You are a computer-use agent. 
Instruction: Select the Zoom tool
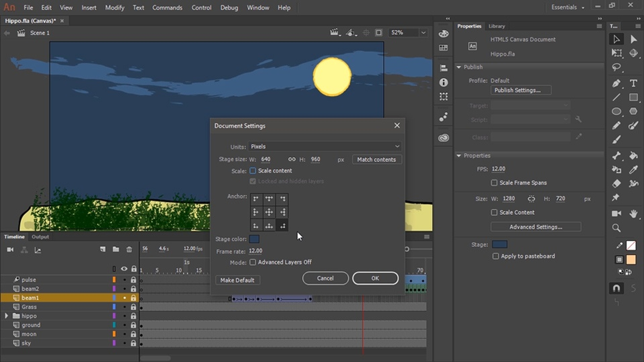click(616, 228)
